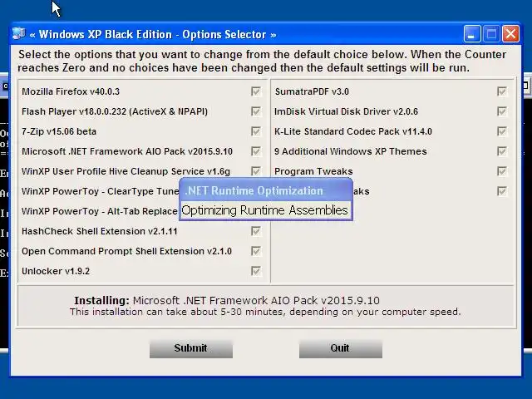532x399 pixels.
Task: Click 9 Additional Windows XP Themes label
Action: 351,151
